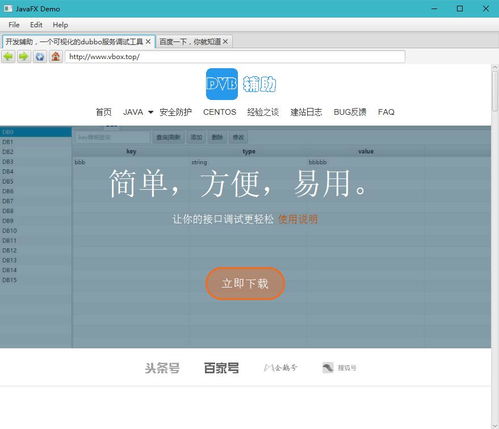The height and width of the screenshot is (429, 499).
Task: Click the DVB logo image
Action: click(222, 84)
